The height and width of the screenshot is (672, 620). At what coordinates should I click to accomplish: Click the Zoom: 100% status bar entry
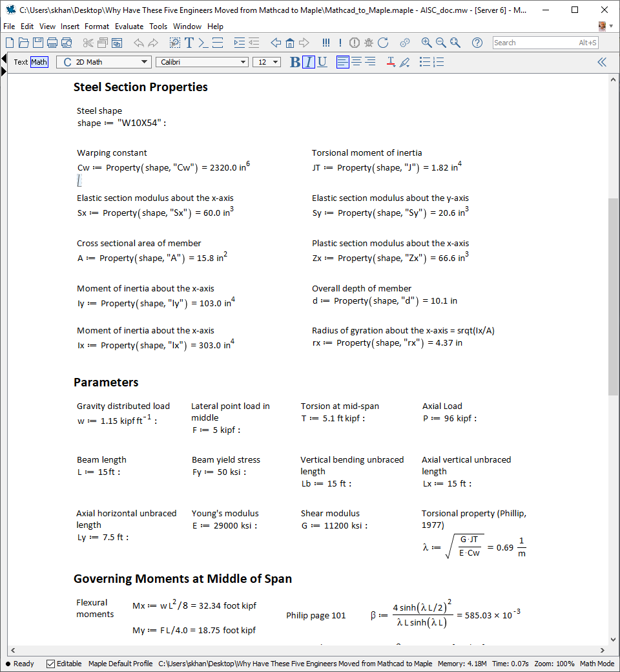point(554,664)
